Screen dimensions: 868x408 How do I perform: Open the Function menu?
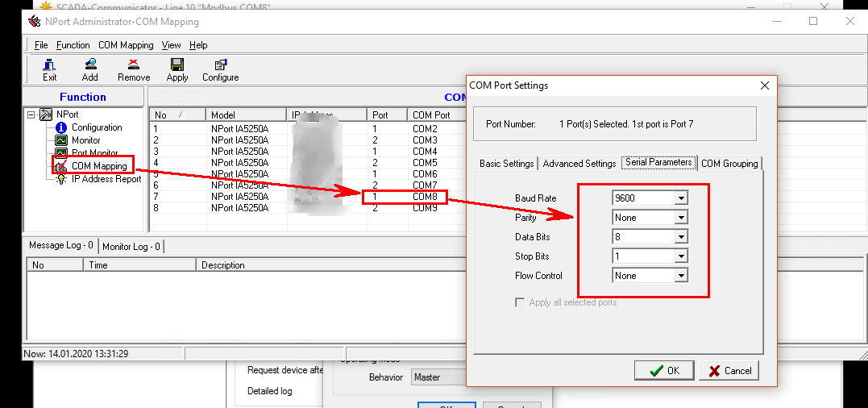coord(73,45)
